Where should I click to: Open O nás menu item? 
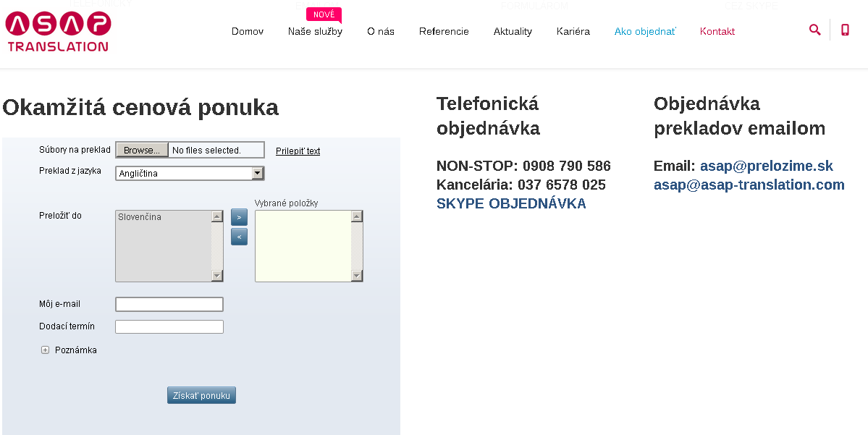click(x=381, y=32)
